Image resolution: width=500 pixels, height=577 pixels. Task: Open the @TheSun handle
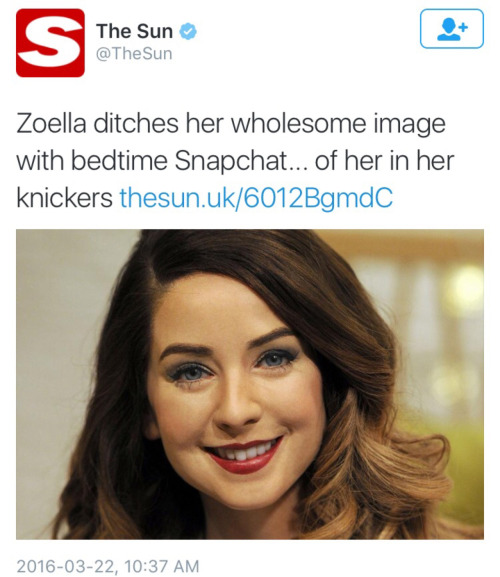coord(134,54)
